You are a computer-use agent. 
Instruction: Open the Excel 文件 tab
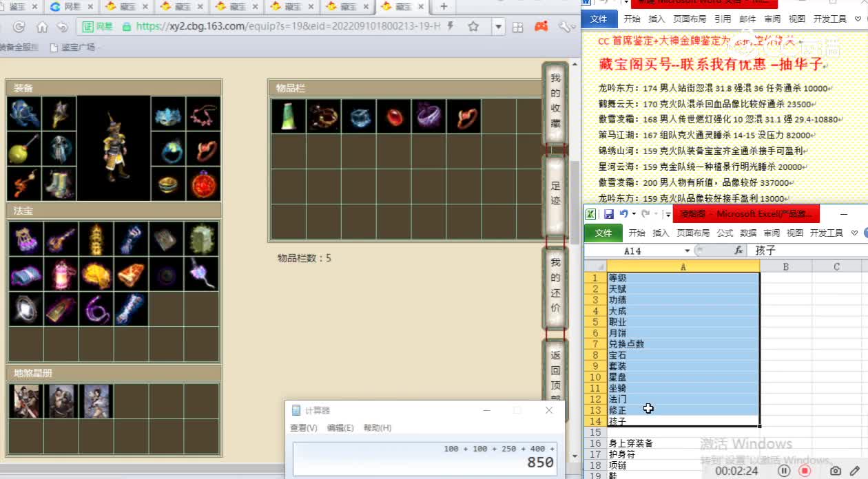click(603, 233)
